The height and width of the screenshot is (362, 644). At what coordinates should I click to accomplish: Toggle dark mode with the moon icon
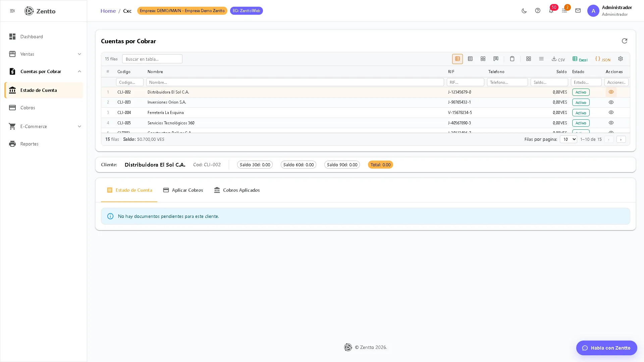pos(524,11)
